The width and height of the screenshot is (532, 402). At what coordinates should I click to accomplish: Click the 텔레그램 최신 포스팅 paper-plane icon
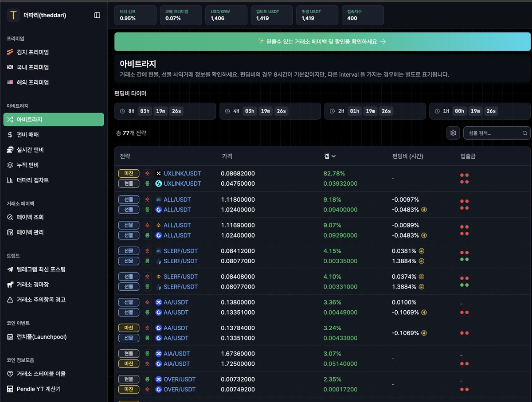tap(10, 269)
